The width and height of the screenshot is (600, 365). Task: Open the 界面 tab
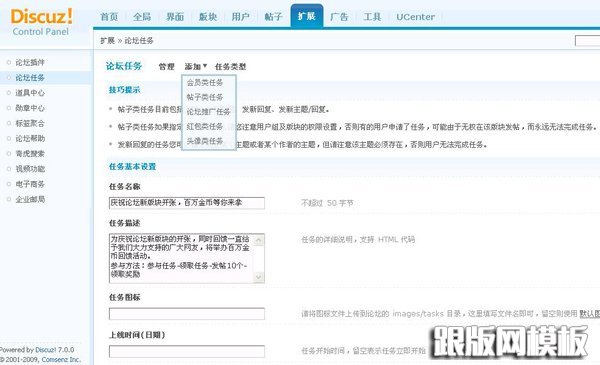click(175, 17)
